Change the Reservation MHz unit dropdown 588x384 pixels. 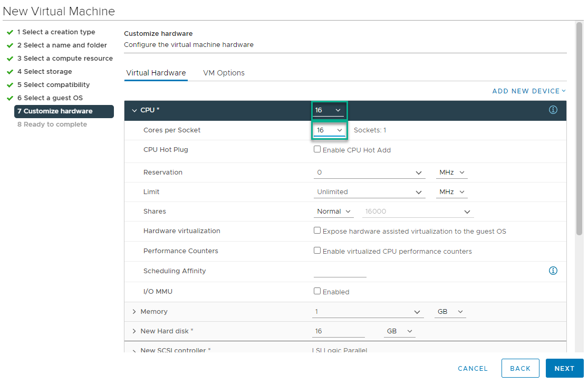pyautogui.click(x=451, y=172)
